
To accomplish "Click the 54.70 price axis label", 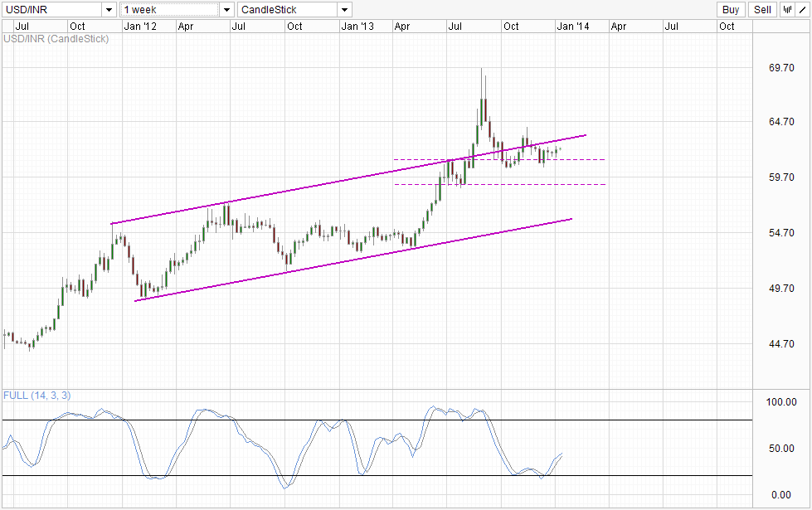I will click(x=781, y=233).
